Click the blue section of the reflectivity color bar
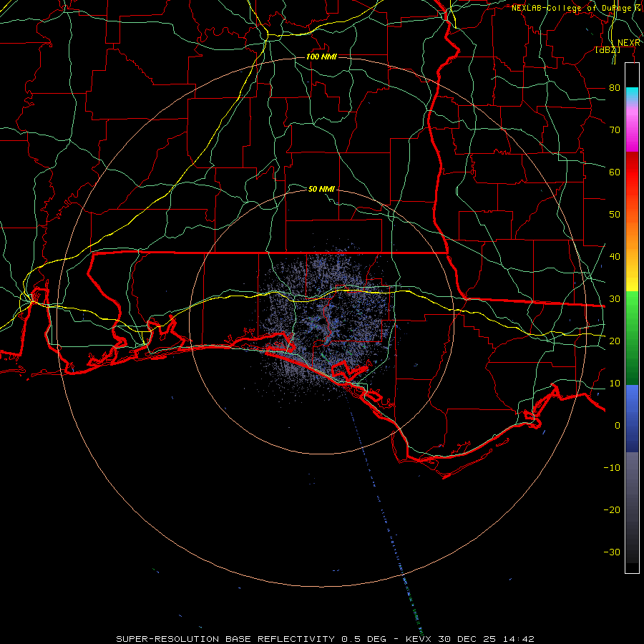The height and width of the screenshot is (644, 644). (632, 419)
